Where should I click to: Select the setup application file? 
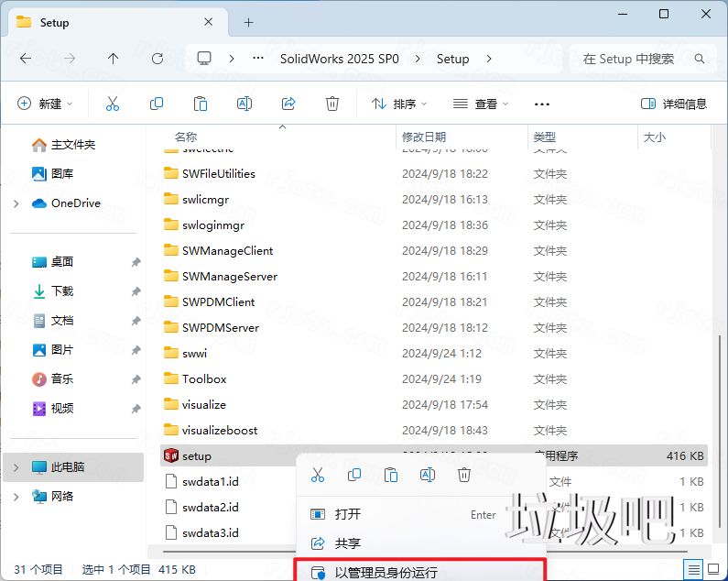click(196, 456)
